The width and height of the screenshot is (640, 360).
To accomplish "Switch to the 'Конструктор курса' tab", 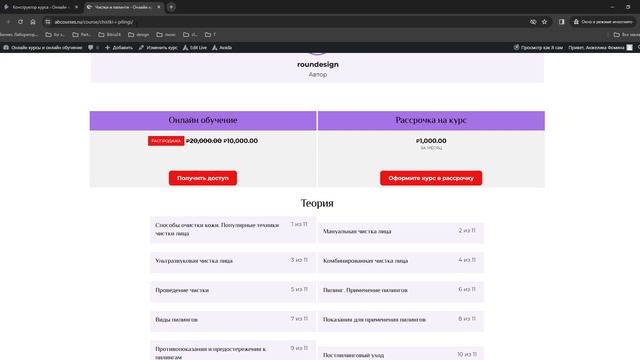I will 41,7.
